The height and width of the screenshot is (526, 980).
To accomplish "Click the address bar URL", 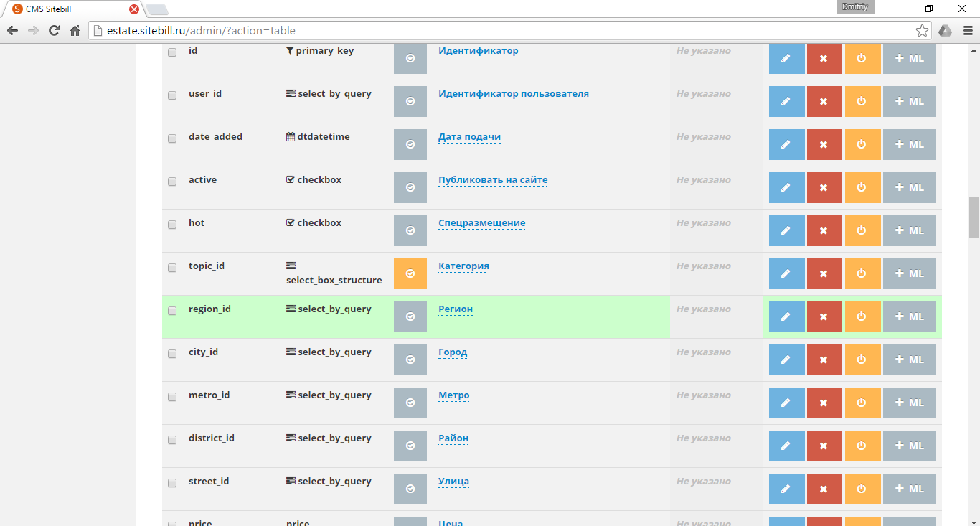I will tap(202, 31).
